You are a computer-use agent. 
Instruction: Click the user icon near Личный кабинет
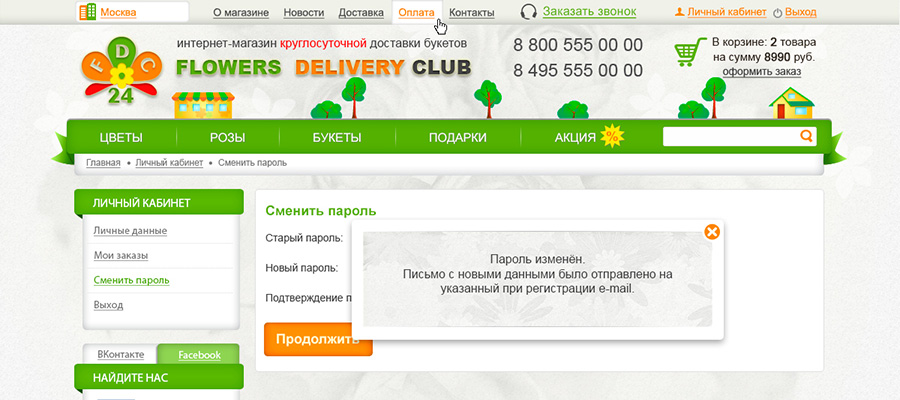(x=680, y=11)
